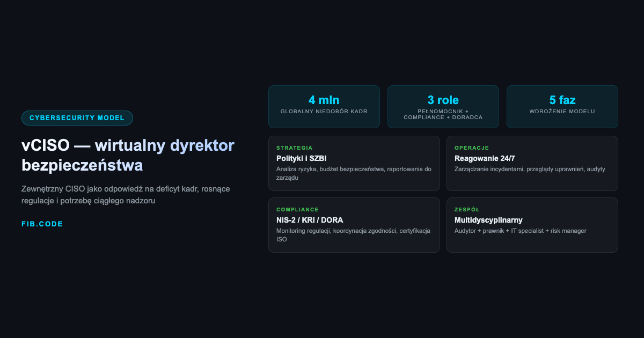644x338 pixels.
Task: Click the teal pill-shaped badge outline
Action: [x=77, y=117]
